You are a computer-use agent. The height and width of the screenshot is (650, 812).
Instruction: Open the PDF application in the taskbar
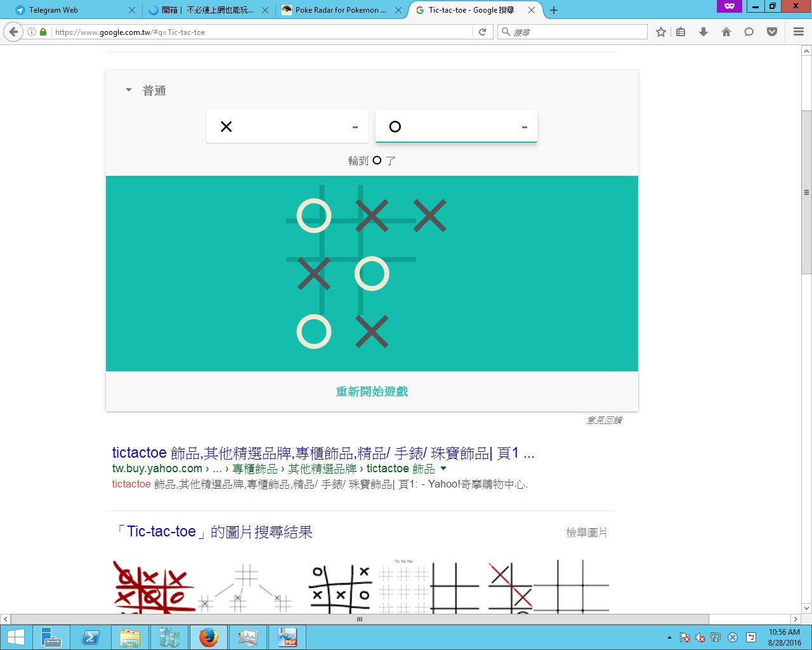pyautogui.click(x=287, y=637)
